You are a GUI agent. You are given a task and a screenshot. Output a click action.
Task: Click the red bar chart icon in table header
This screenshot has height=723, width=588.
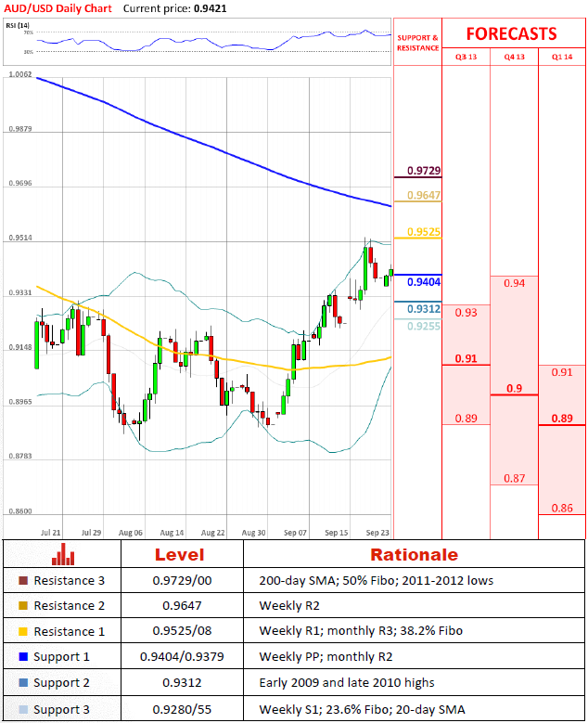63,555
